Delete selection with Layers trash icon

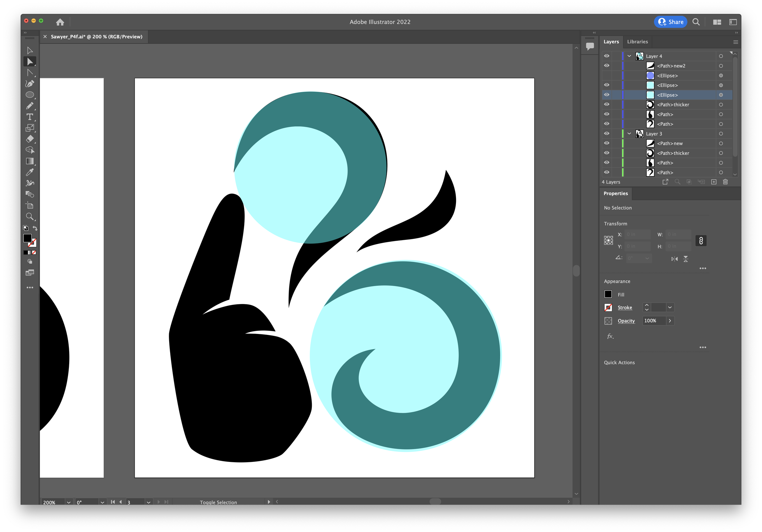pos(725,182)
